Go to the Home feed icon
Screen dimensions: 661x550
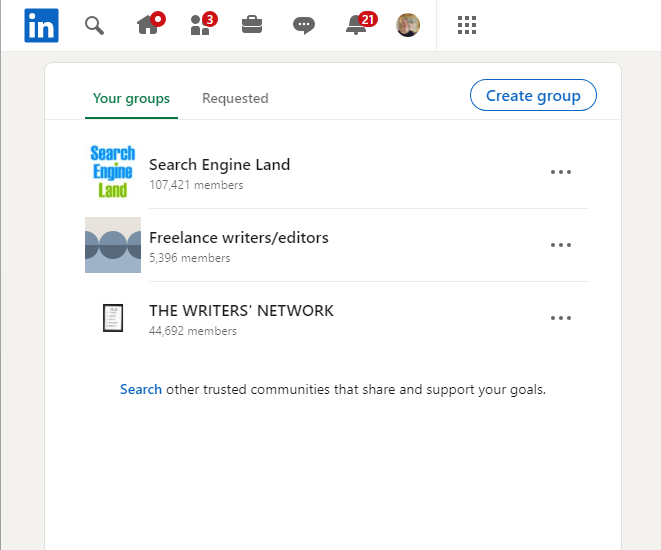point(148,25)
